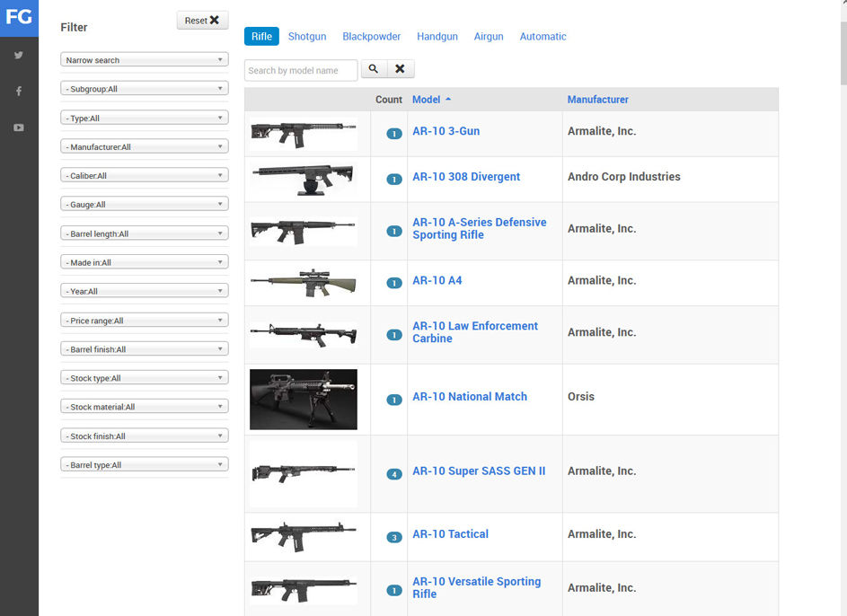The height and width of the screenshot is (616, 847).
Task: Open AR-10 Versatile Sporting Rifle link
Action: coord(476,587)
